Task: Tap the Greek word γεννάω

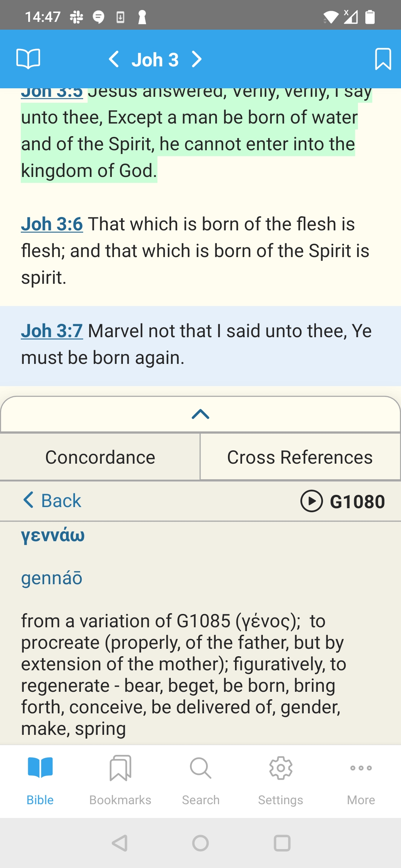Action: click(53, 536)
